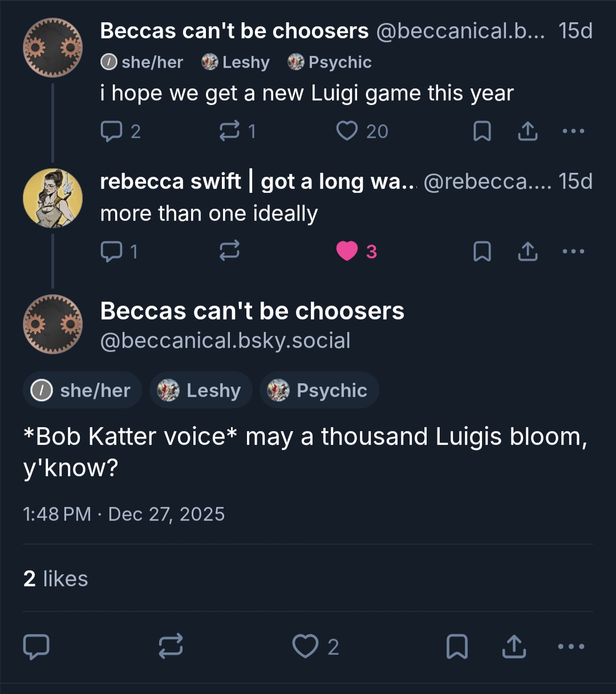
Task: Click the large Leshy label badge
Action: (201, 391)
